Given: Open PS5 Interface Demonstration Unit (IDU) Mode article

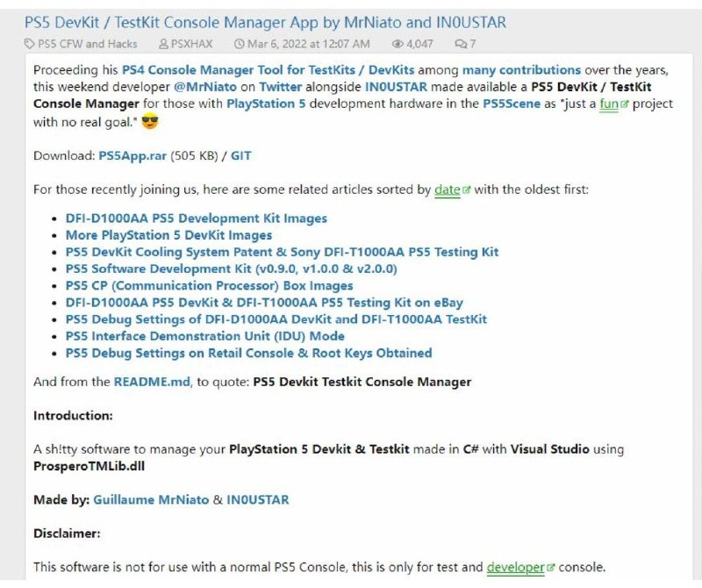Looking at the screenshot, I should [x=205, y=336].
